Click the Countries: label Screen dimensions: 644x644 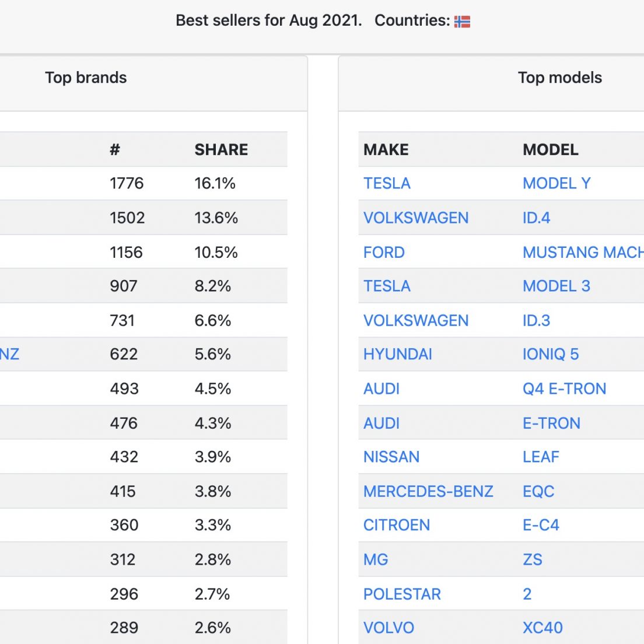[x=412, y=20]
